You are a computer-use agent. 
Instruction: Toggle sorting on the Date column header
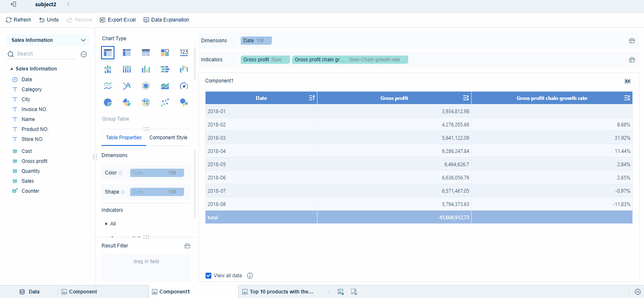pos(311,98)
